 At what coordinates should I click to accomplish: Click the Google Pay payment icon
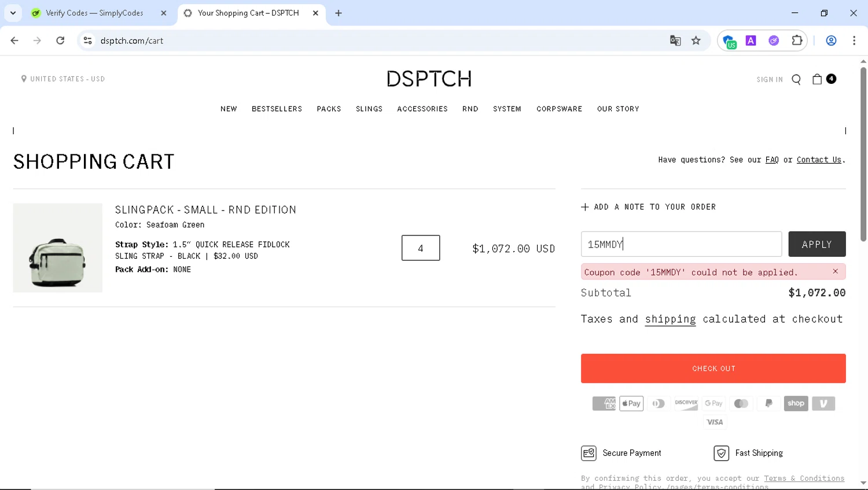(x=713, y=403)
